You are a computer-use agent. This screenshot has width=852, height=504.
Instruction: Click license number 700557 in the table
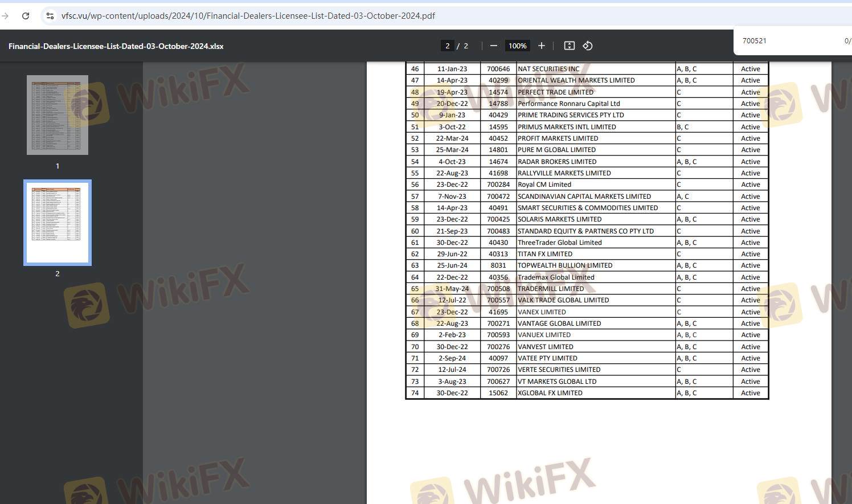[498, 300]
